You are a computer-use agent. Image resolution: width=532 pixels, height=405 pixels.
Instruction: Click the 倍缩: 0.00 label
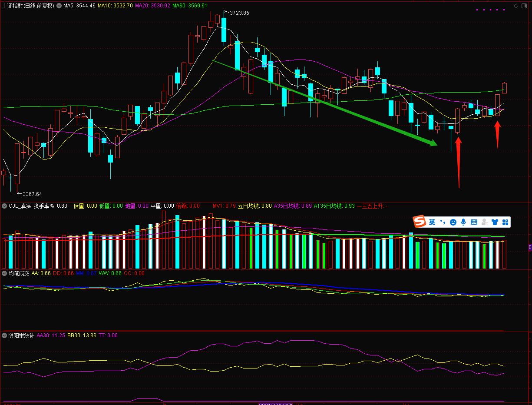(x=188, y=206)
